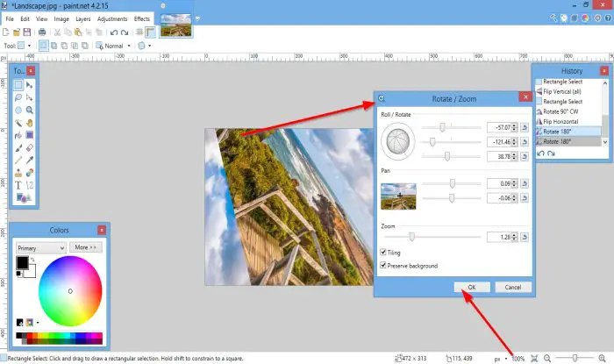Toggle the pixel grid toolbar icon

pyautogui.click(x=139, y=32)
